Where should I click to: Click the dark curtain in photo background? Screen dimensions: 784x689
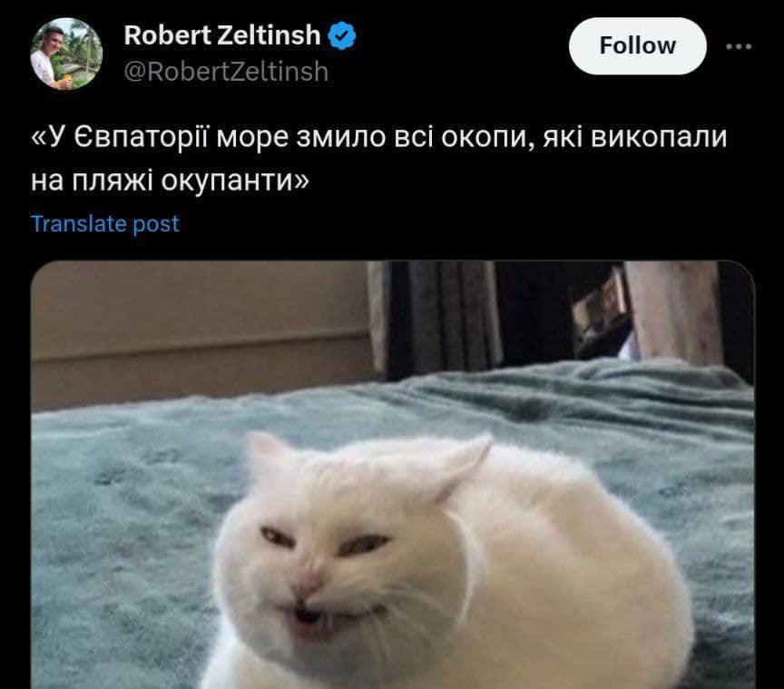pos(440,315)
